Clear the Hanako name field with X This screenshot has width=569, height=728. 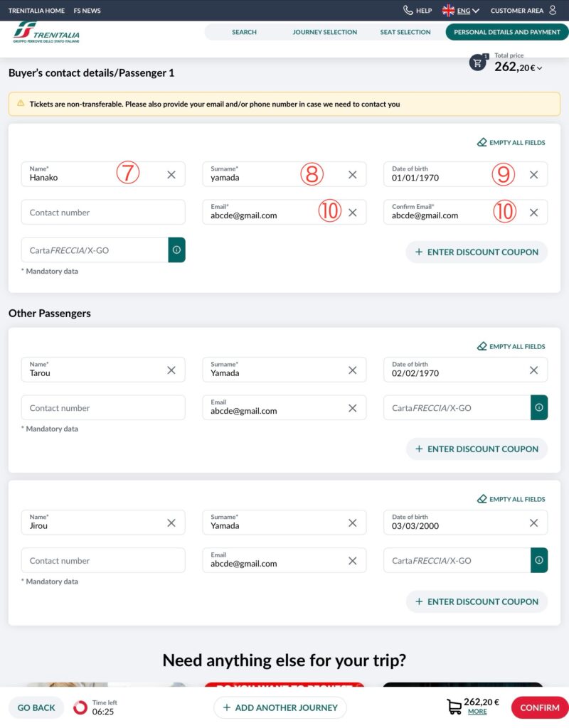(x=171, y=174)
